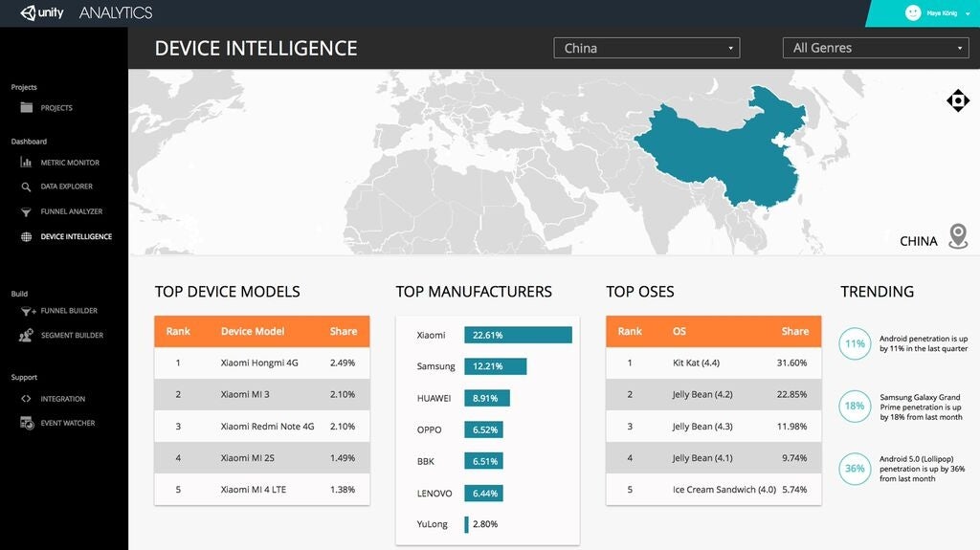Viewport: 980px width, 550px height.
Task: Open the Projects folder icon
Action: 26,107
